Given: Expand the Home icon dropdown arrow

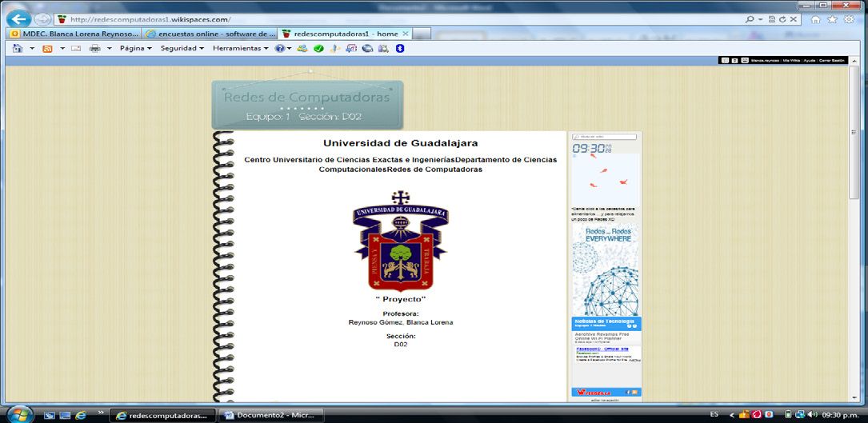Looking at the screenshot, I should (x=31, y=49).
